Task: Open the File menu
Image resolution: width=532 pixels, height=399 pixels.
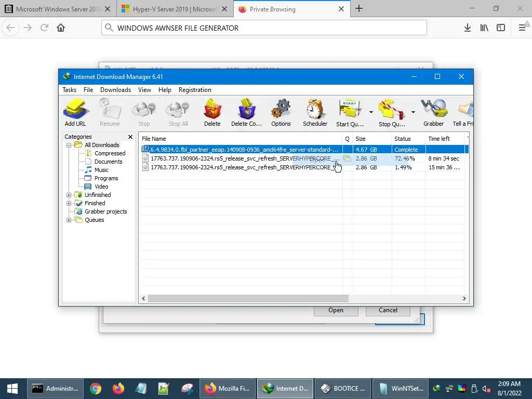Action: [x=88, y=90]
